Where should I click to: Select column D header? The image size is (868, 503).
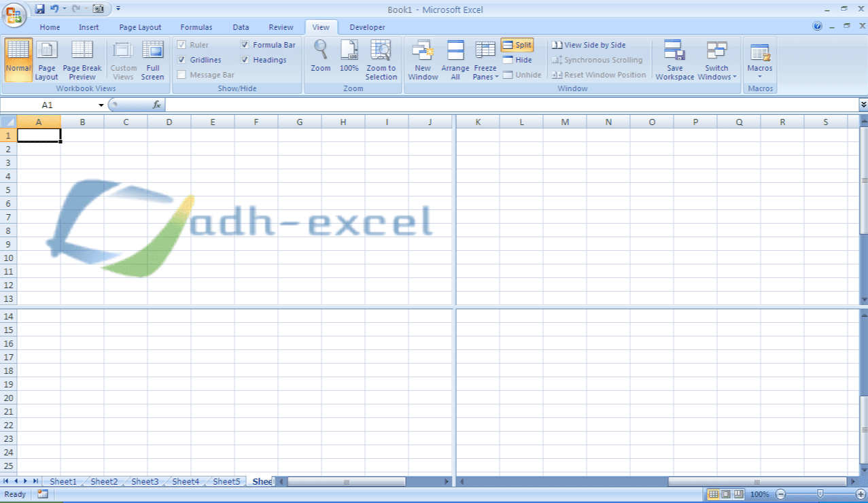(169, 122)
